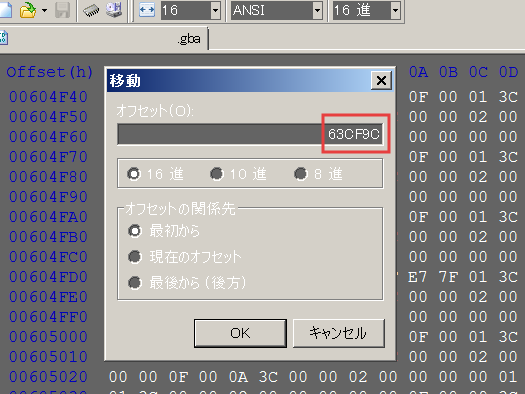Select offset row 00605020
The width and height of the screenshot is (525, 394).
(x=48, y=377)
